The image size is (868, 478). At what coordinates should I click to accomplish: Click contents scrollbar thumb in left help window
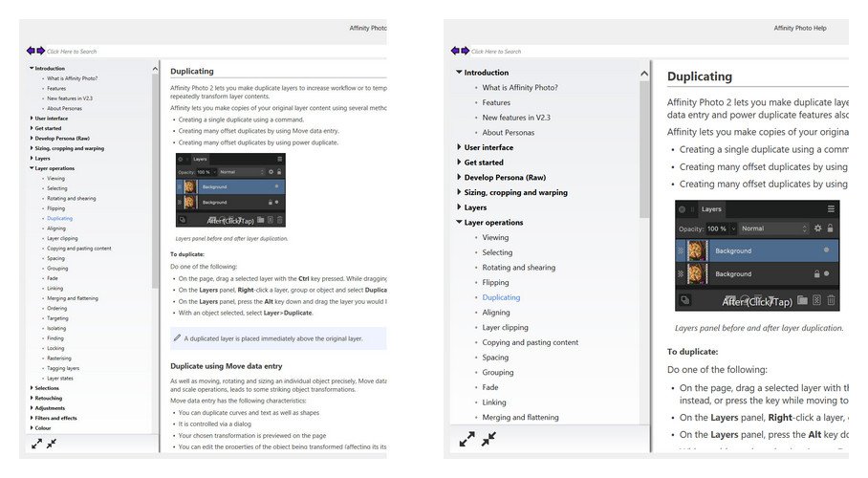[x=155, y=180]
